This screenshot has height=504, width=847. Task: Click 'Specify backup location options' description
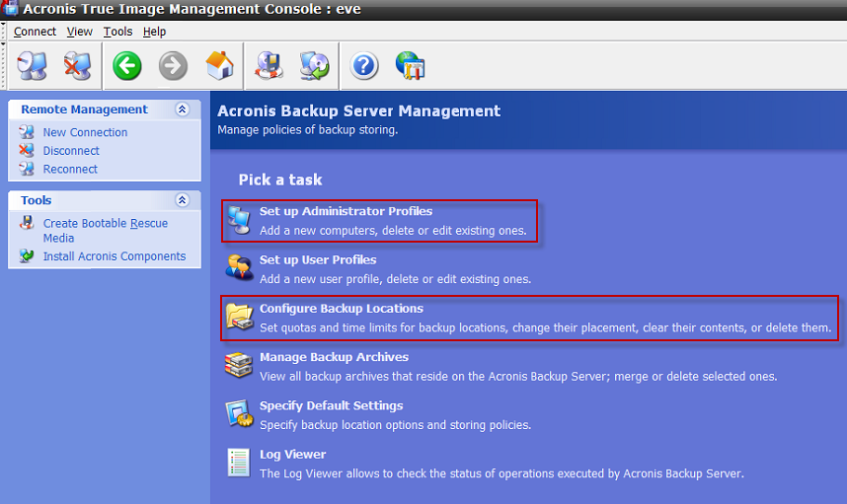pyautogui.click(x=396, y=425)
